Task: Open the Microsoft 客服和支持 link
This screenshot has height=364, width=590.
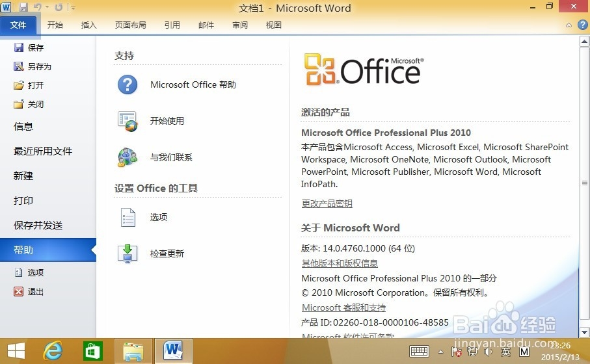Action: [343, 307]
